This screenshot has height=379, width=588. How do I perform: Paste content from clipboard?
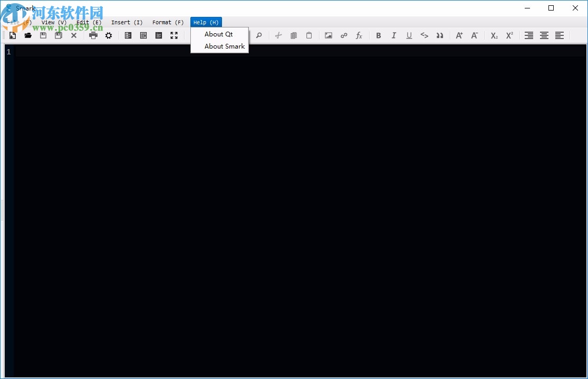click(309, 35)
